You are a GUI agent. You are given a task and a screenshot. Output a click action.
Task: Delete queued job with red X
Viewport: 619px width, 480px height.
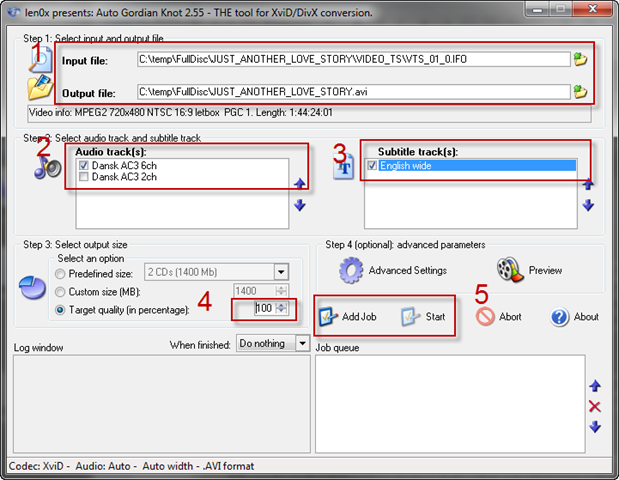point(595,406)
